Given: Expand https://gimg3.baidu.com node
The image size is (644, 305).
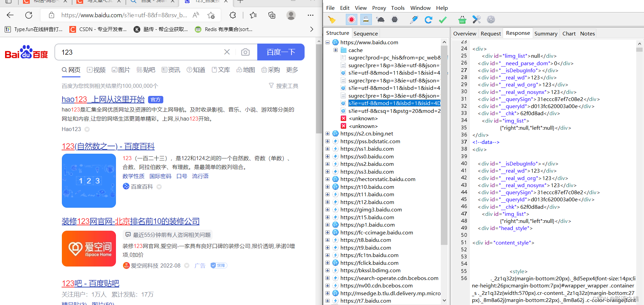Looking at the screenshot, I should point(328,209).
